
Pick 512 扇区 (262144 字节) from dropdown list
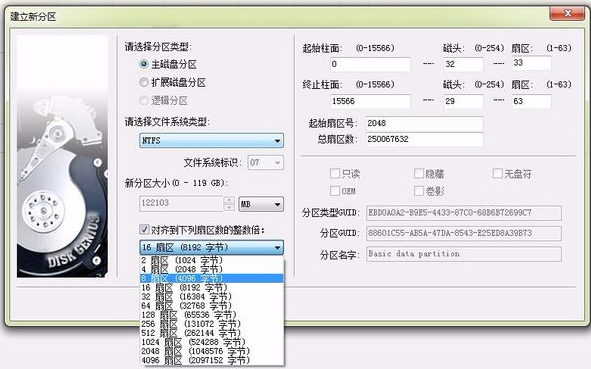point(211,333)
